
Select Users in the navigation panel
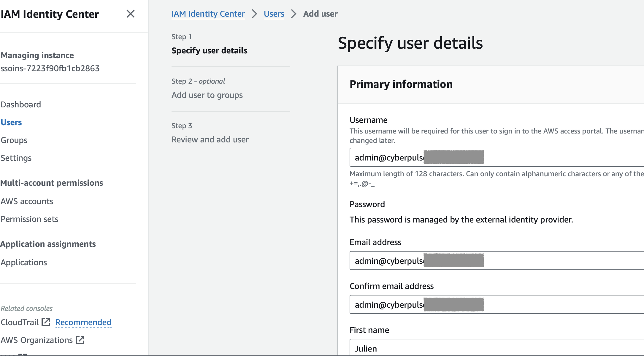pyautogui.click(x=11, y=122)
